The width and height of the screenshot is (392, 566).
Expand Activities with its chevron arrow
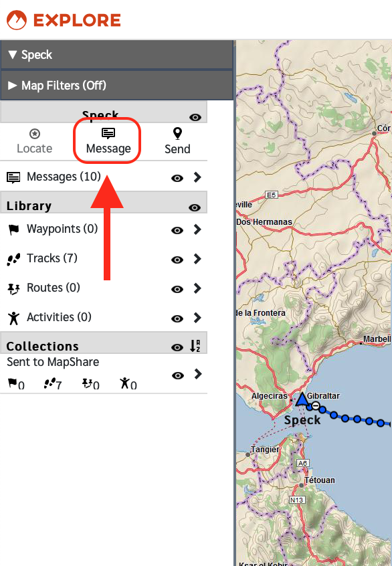point(197,318)
